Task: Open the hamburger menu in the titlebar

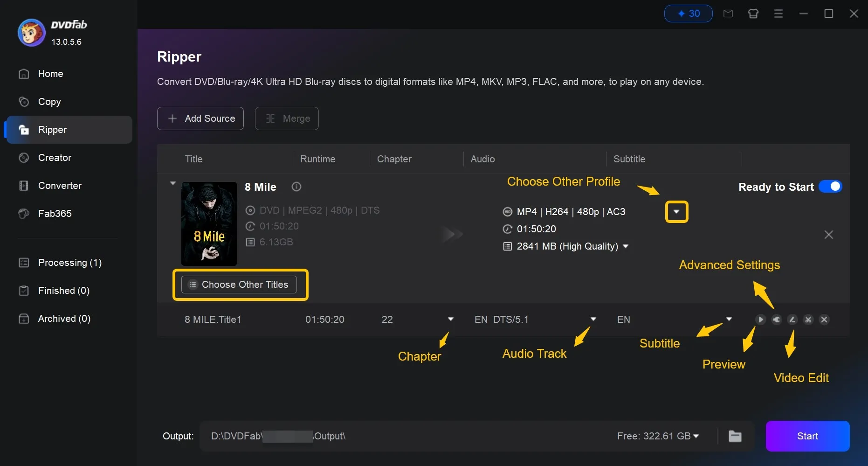Action: point(778,14)
